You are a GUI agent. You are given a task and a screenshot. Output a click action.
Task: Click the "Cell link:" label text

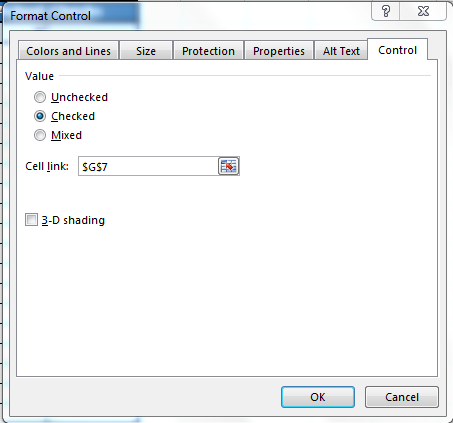47,166
